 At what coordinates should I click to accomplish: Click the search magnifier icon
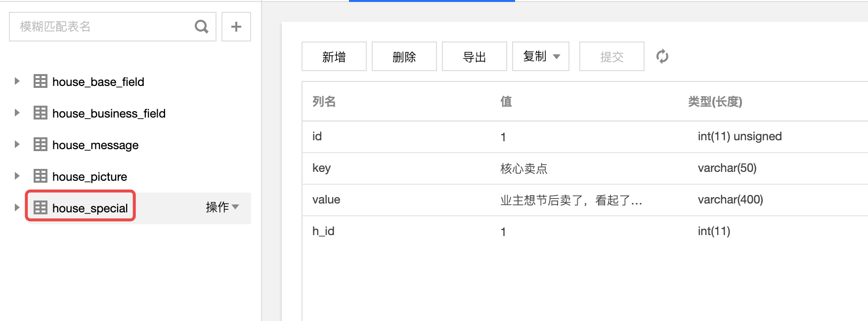[x=201, y=27]
